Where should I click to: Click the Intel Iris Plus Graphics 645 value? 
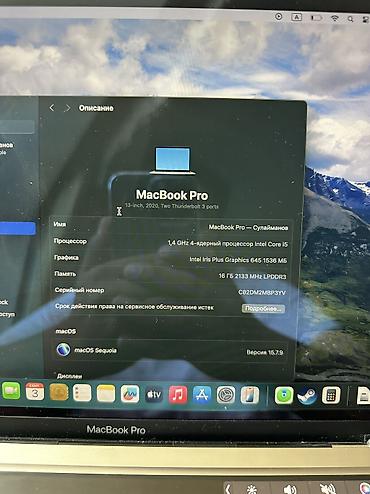(238, 260)
